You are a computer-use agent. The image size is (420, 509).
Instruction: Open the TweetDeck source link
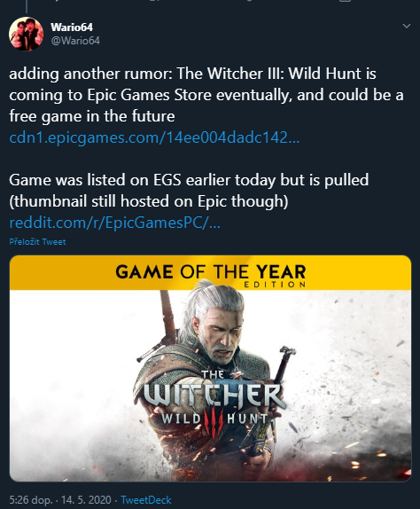pyautogui.click(x=146, y=500)
